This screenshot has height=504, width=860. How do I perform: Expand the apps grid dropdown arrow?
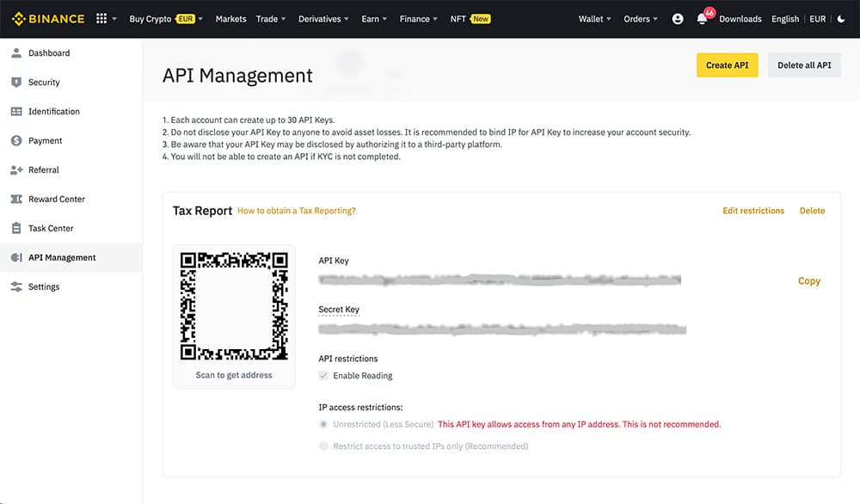click(x=114, y=19)
